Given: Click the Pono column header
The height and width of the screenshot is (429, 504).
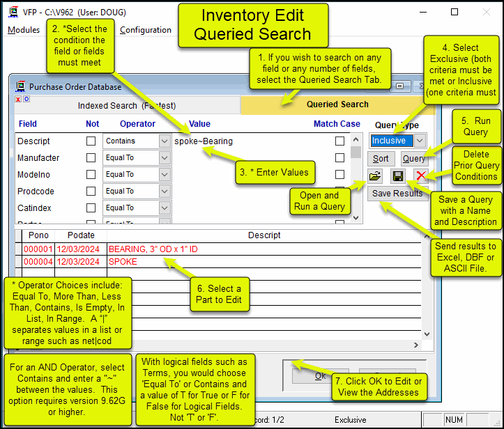Looking at the screenshot, I should coord(38,235).
